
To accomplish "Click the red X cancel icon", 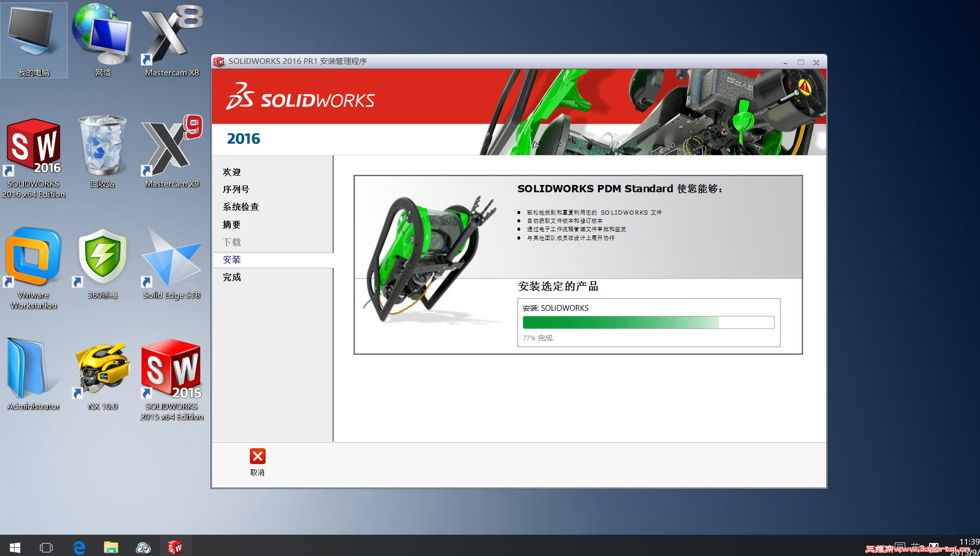I will click(258, 456).
